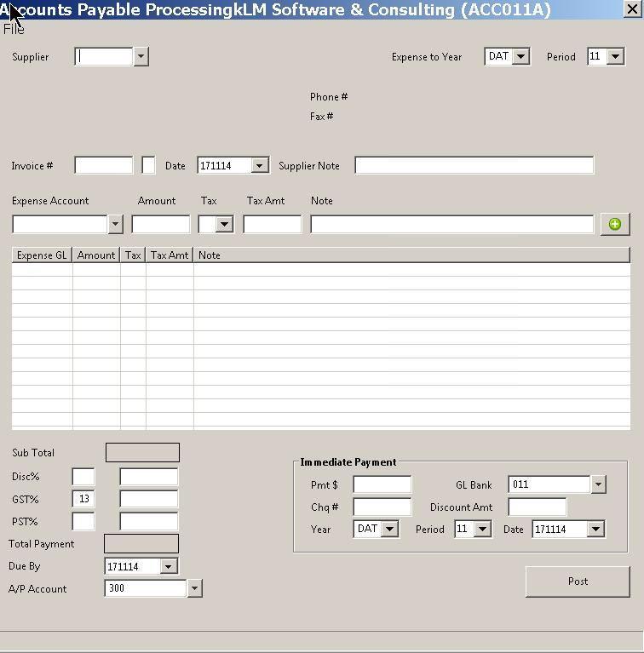Open the Tax code dropdown
Image resolution: width=644 pixels, height=653 pixels.
[224, 225]
